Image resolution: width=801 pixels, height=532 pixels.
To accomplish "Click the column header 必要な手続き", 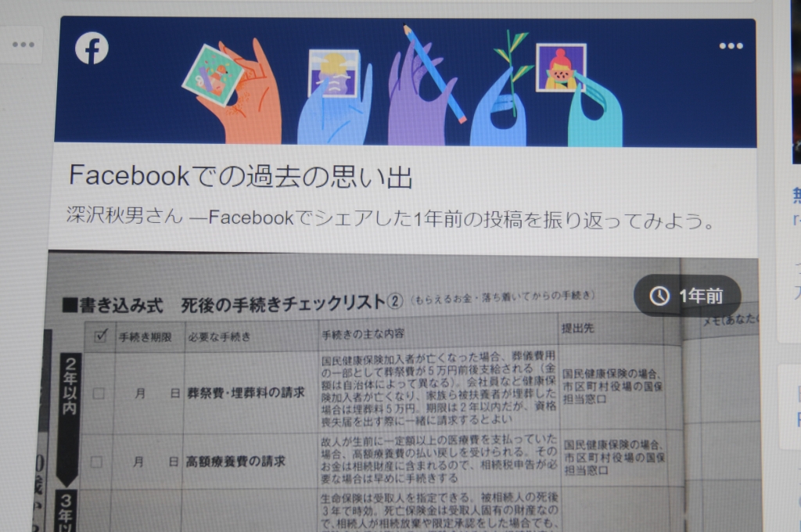I will [x=220, y=336].
